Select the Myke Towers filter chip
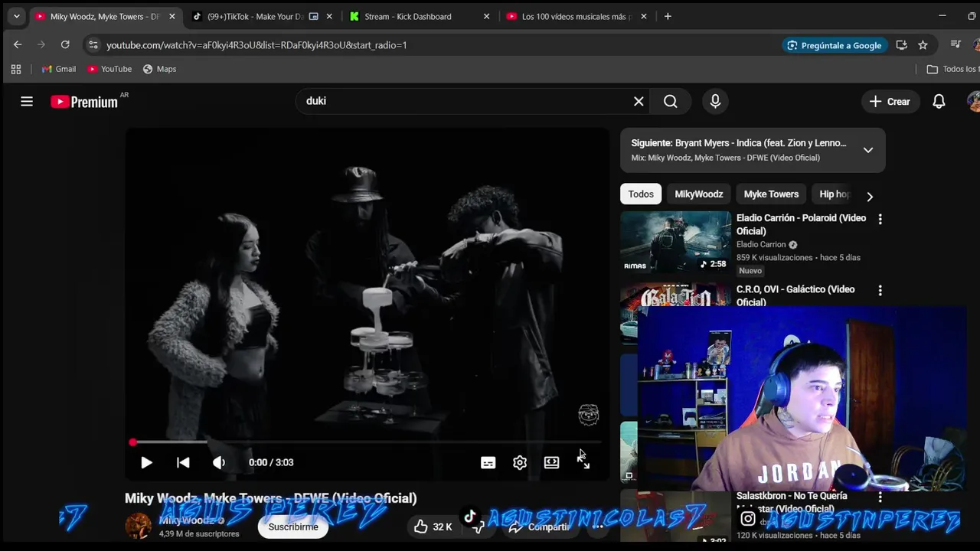 coord(771,194)
